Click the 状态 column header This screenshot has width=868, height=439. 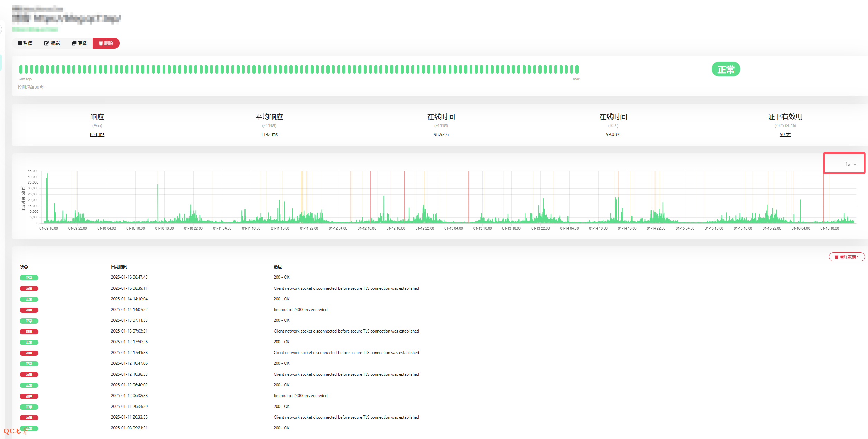click(24, 267)
